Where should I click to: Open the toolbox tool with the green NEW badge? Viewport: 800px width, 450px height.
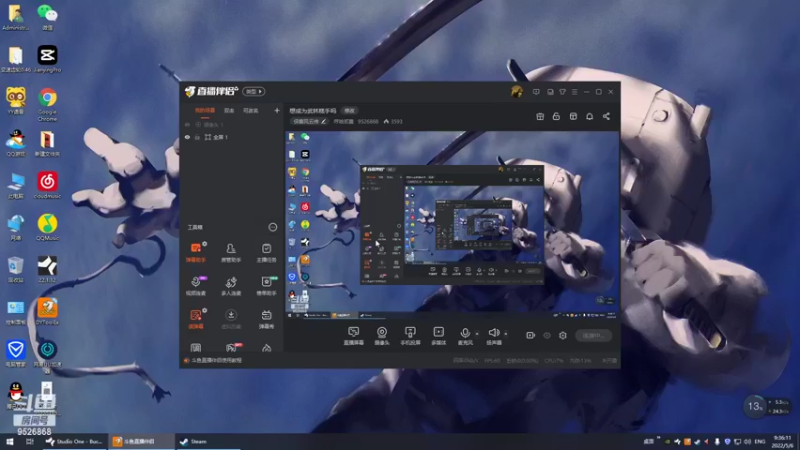click(266, 286)
